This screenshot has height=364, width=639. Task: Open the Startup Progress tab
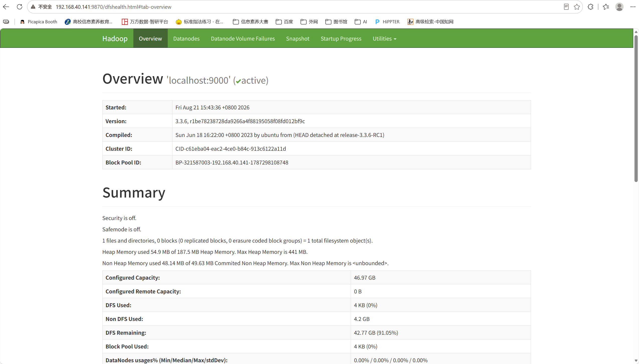coord(341,38)
